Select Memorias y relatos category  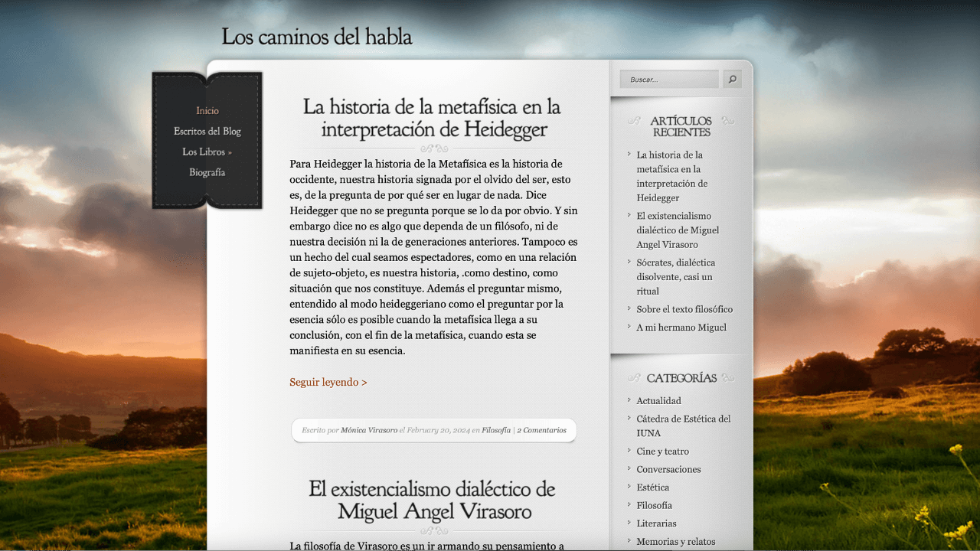tap(676, 542)
